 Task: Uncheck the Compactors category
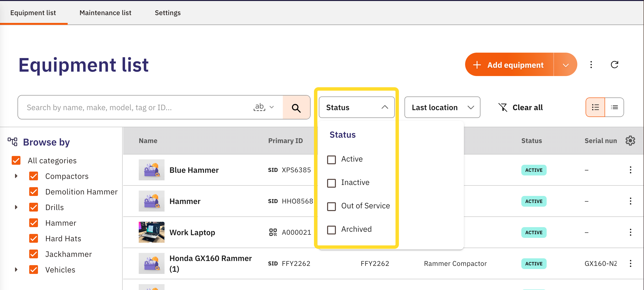point(34,176)
